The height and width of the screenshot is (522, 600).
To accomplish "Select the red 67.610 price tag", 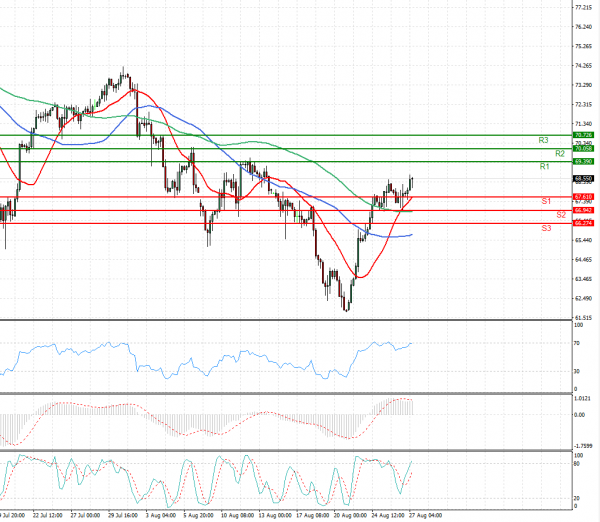I will click(584, 197).
